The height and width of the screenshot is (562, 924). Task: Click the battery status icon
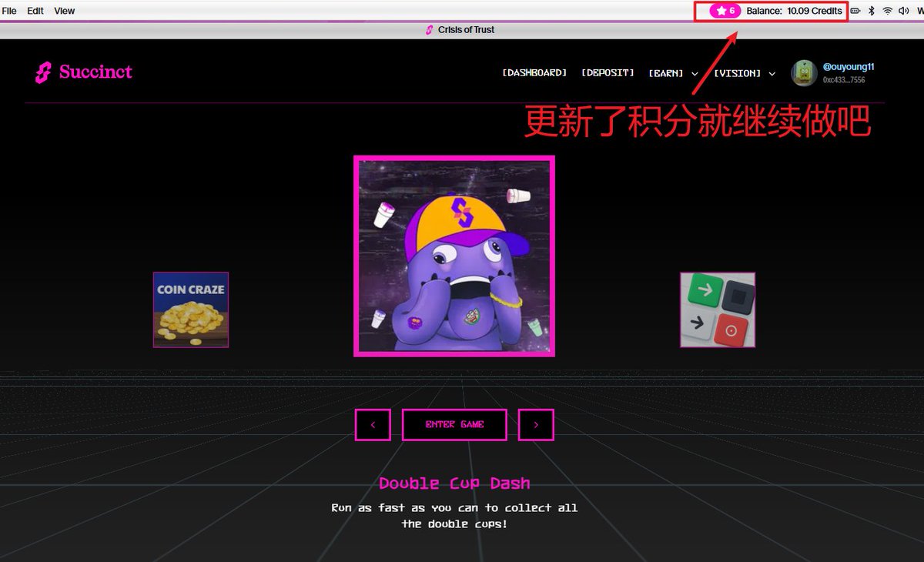click(855, 11)
